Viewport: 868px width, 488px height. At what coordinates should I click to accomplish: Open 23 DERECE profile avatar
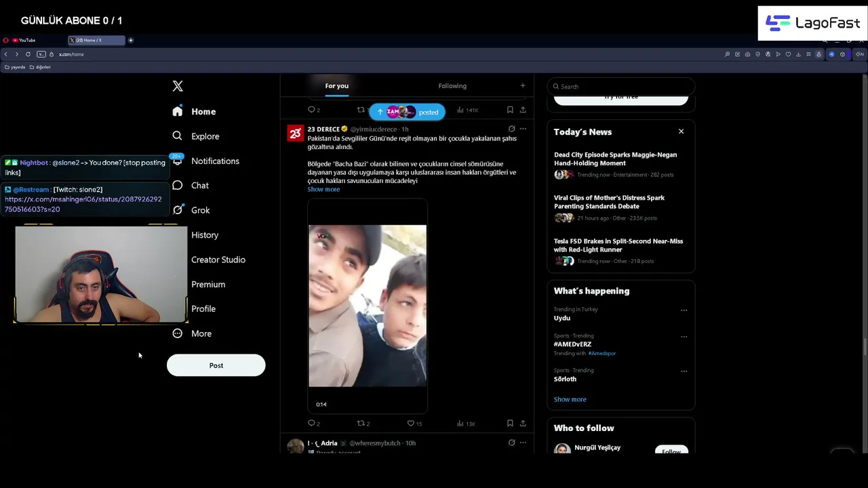(x=295, y=133)
